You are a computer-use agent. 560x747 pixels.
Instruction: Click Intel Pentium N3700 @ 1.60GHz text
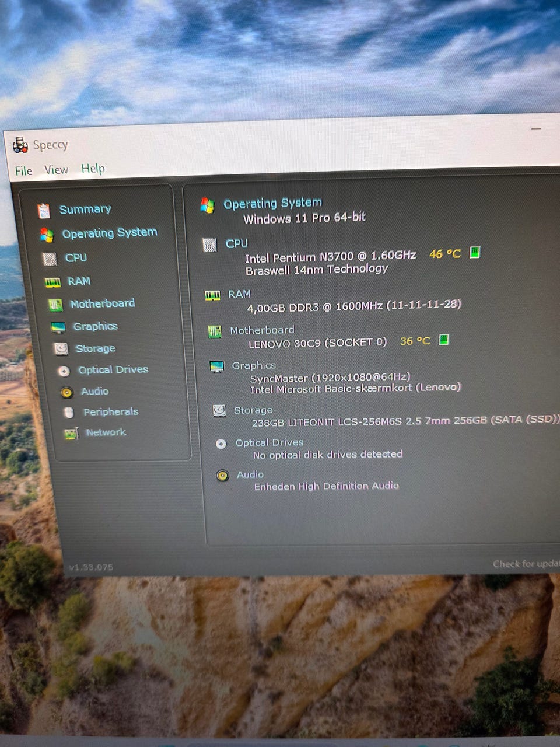[x=331, y=256]
